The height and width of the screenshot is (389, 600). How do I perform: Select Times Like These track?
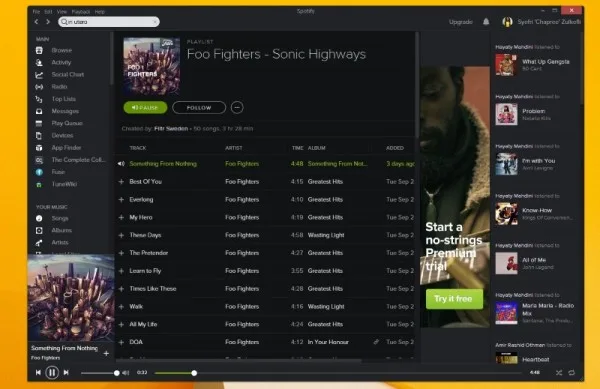pyautogui.click(x=266, y=289)
